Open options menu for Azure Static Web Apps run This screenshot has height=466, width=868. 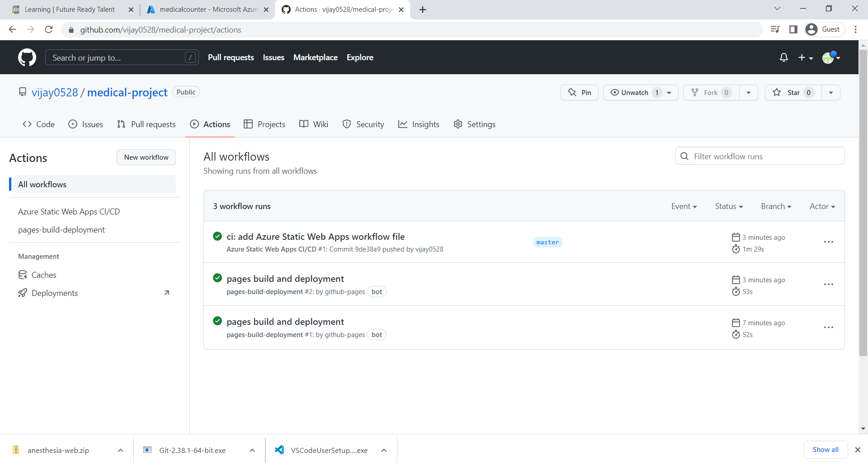[828, 242]
